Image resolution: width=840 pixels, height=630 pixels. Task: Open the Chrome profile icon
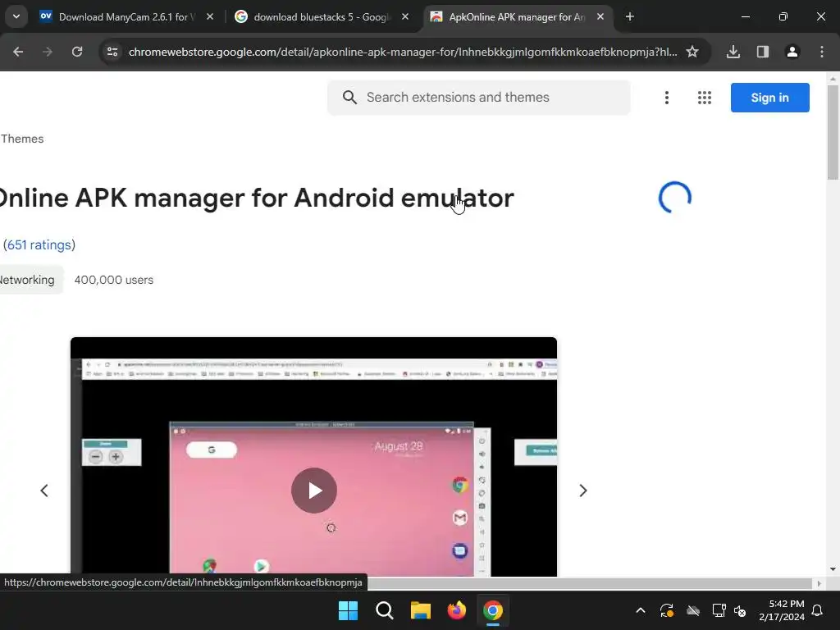[792, 52]
